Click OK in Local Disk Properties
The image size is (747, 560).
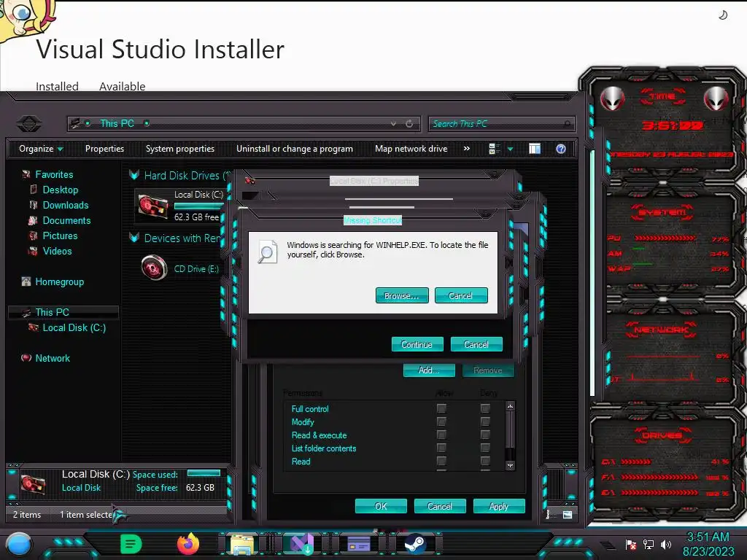tap(381, 506)
